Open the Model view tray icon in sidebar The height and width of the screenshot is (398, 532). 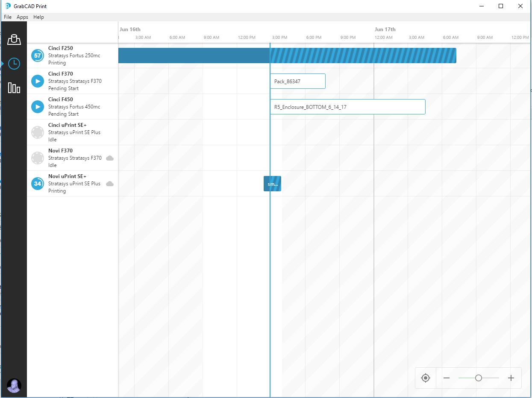14,39
